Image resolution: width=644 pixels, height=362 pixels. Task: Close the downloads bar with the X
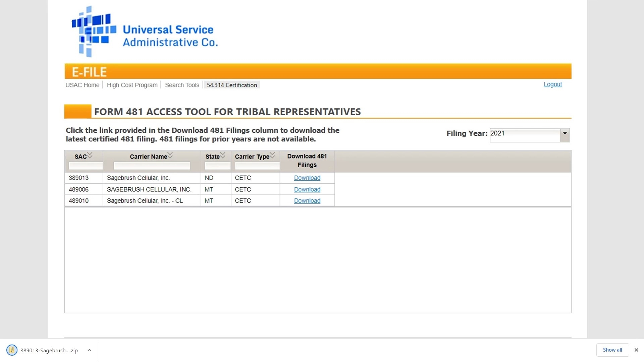tap(636, 350)
